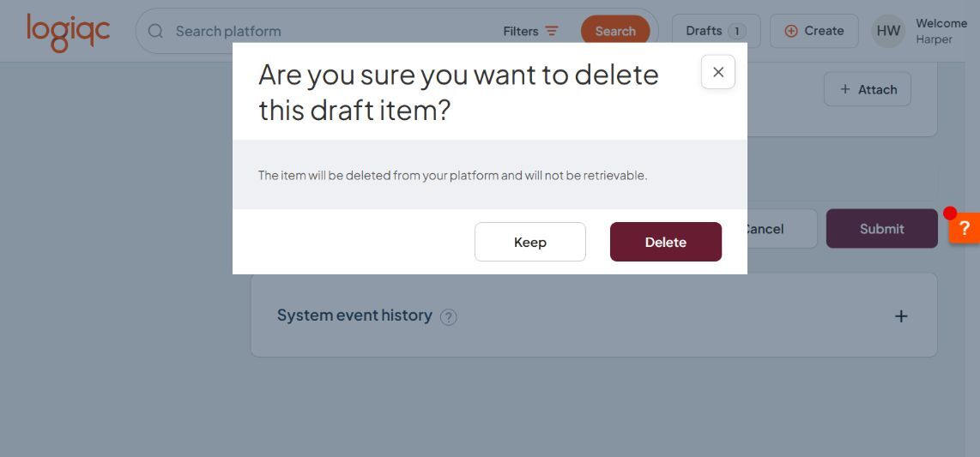
Task: Click the orange Search button
Action: click(x=615, y=31)
